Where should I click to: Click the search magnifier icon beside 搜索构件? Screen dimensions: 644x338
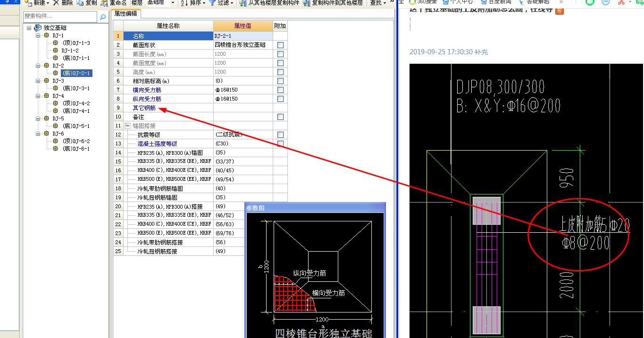pyautogui.click(x=102, y=17)
